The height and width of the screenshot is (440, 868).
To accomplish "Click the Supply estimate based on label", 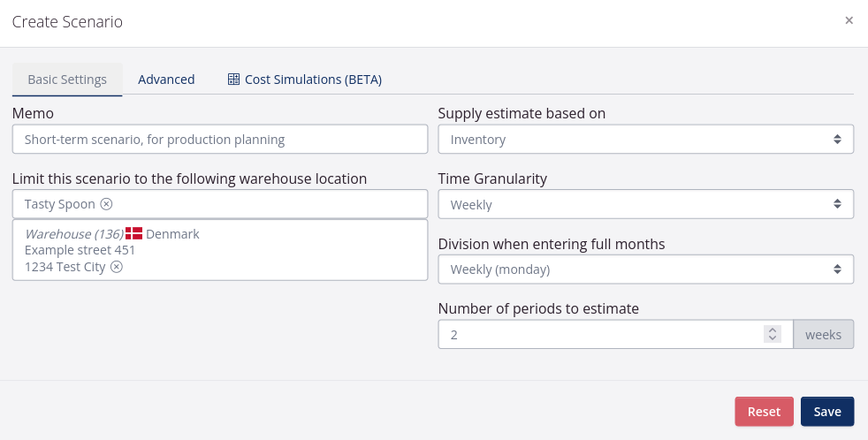I will click(x=522, y=113).
